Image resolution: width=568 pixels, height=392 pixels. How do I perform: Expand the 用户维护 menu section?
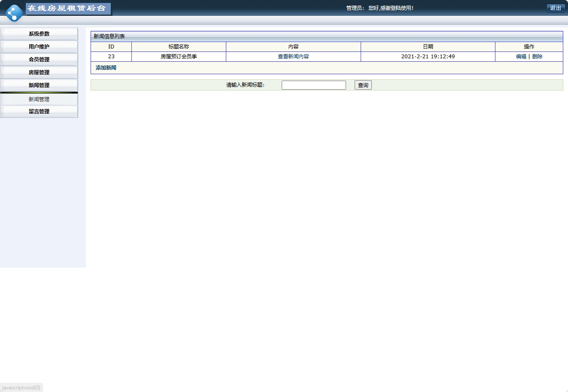39,47
